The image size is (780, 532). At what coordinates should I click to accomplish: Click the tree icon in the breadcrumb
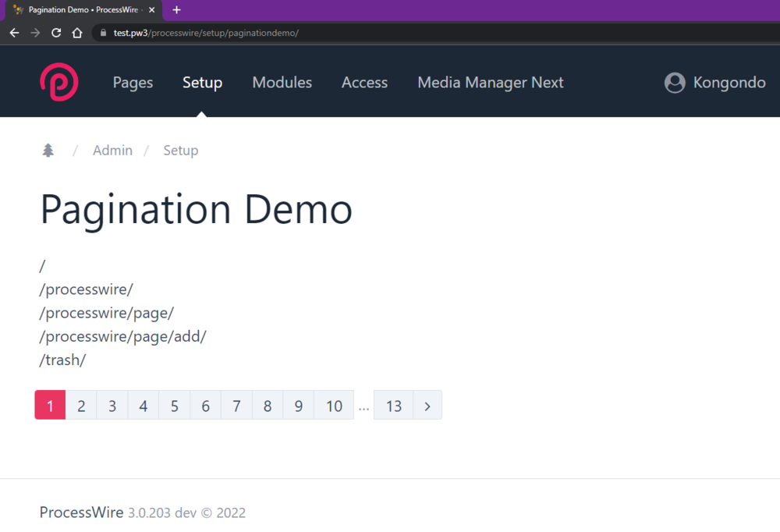tap(48, 150)
